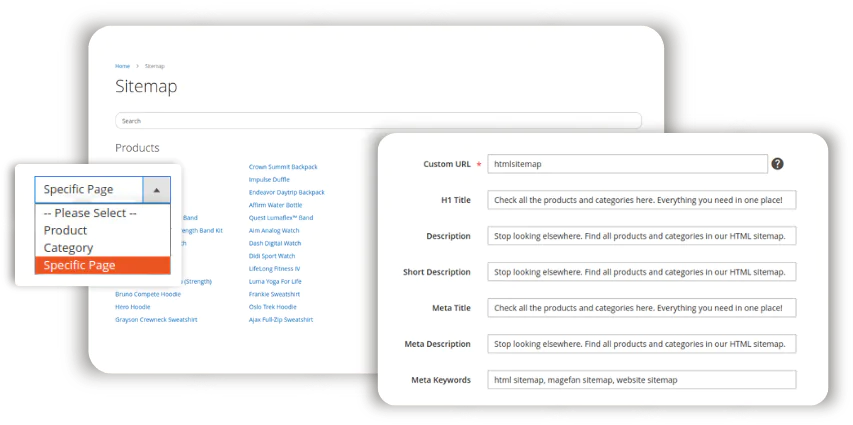This screenshot has height=425, width=853.
Task: Open the Dash Digital Watch link
Action: pos(275,243)
